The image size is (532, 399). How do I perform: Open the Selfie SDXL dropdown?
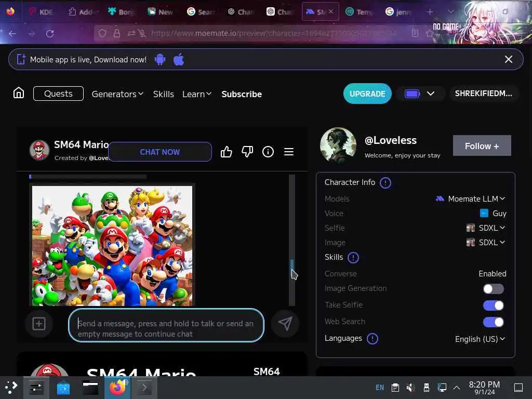[486, 228]
